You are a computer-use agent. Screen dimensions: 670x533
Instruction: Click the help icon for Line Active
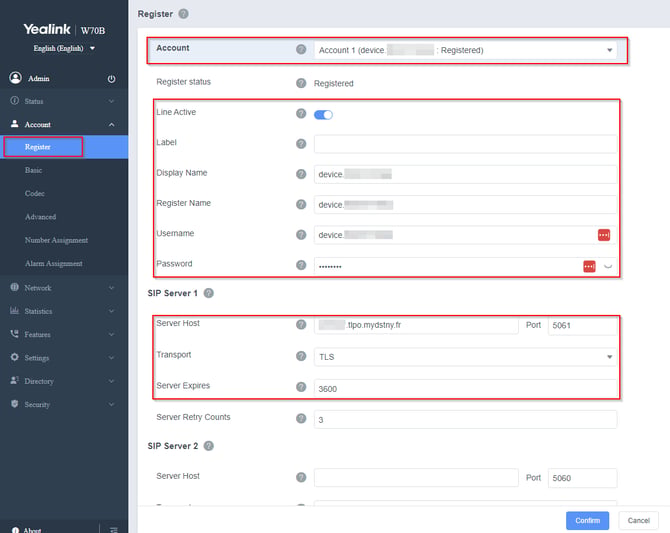(301, 113)
